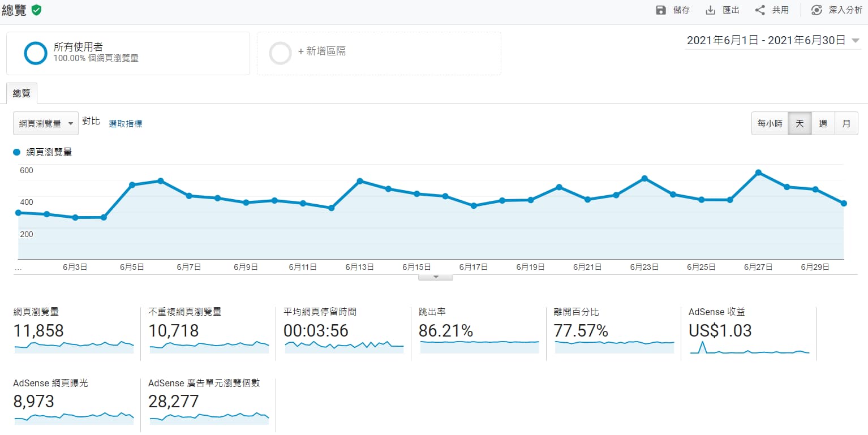Click the green verified shield icon
868x435 pixels.
click(36, 10)
